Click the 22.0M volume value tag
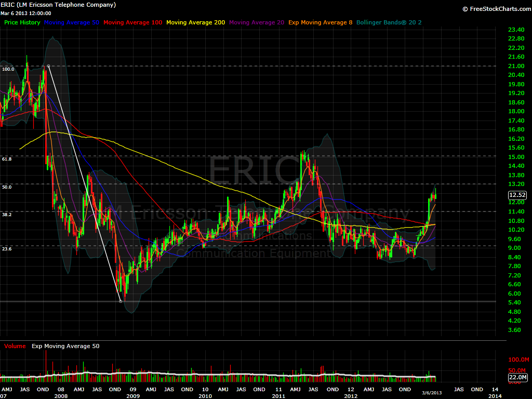The width and height of the screenshot is (532, 399). click(x=517, y=377)
